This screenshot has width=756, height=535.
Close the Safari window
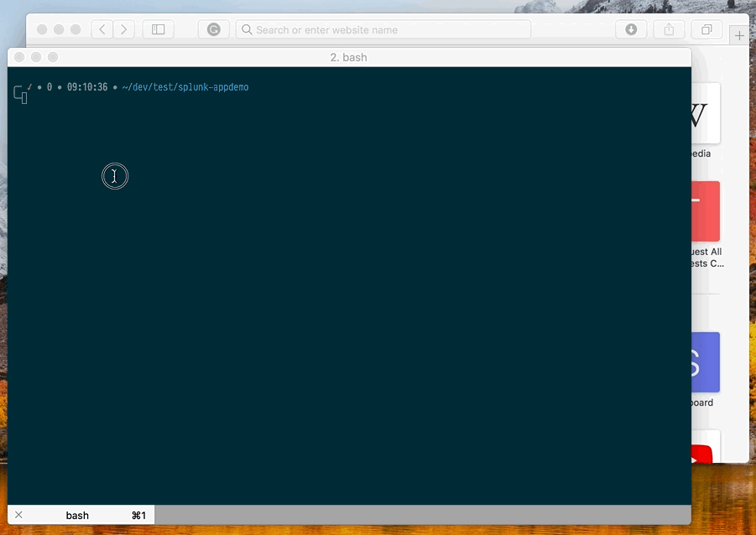pyautogui.click(x=42, y=29)
